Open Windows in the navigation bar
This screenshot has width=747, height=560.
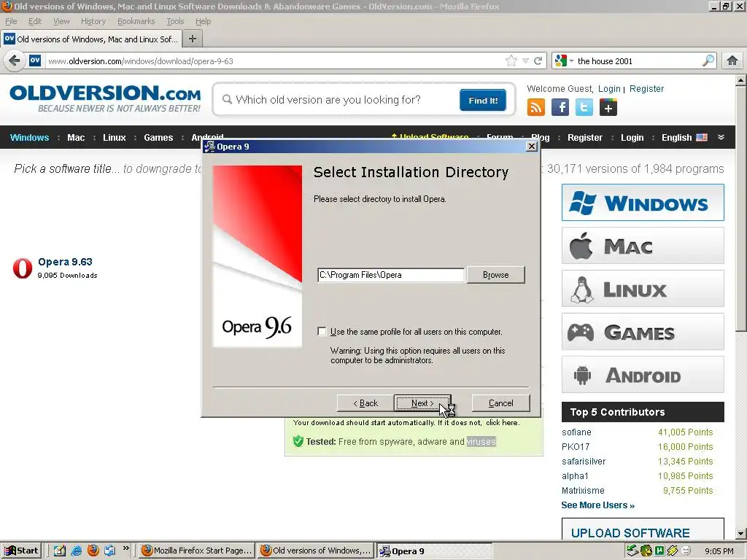tap(29, 138)
